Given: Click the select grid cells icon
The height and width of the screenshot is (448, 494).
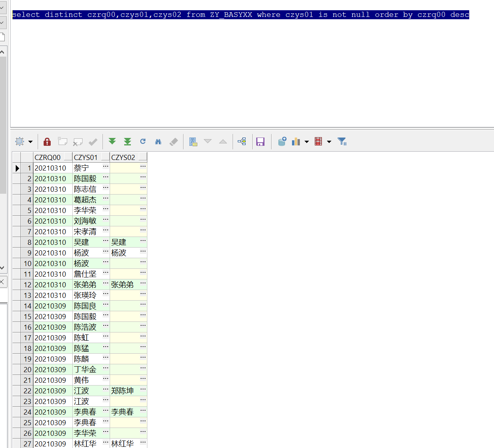Looking at the screenshot, I should [20, 141].
